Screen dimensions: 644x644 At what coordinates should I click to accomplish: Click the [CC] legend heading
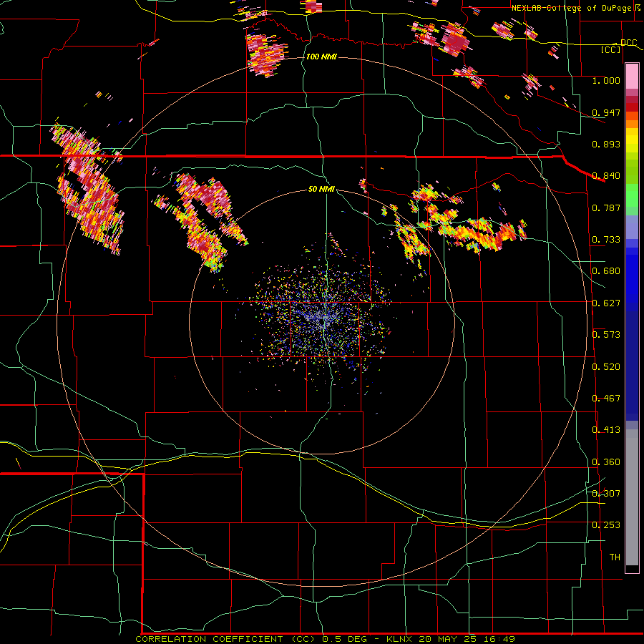coord(611,49)
